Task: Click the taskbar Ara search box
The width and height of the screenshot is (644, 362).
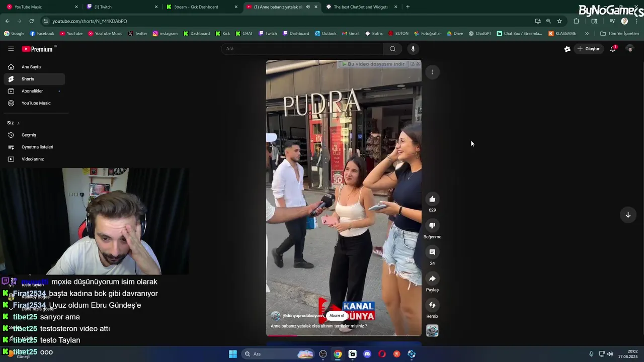Action: coord(278,354)
